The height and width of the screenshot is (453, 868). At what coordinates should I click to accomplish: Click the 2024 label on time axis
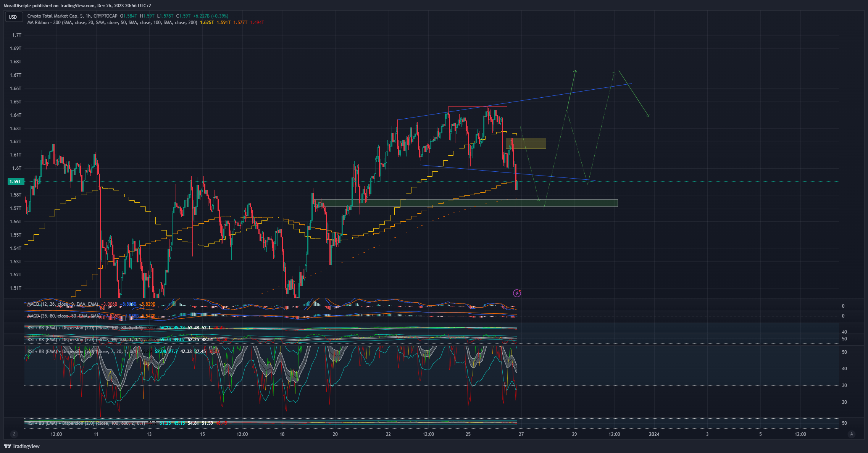[654, 434]
